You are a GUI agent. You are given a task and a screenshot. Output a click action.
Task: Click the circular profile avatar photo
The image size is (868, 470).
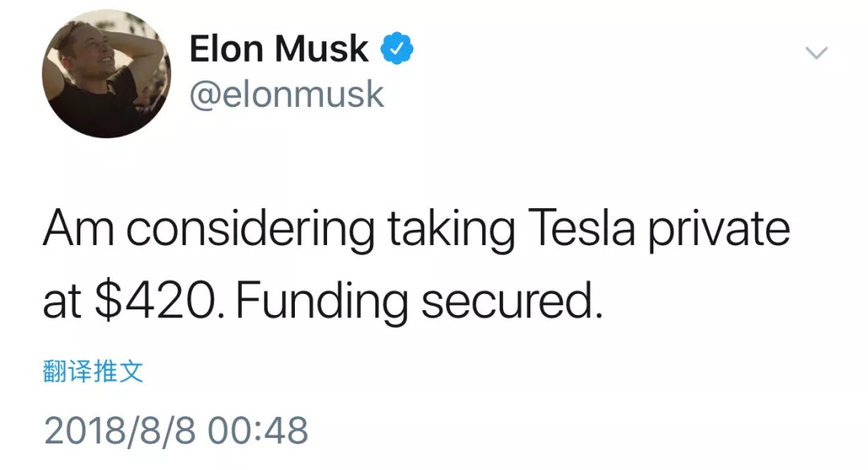click(106, 73)
